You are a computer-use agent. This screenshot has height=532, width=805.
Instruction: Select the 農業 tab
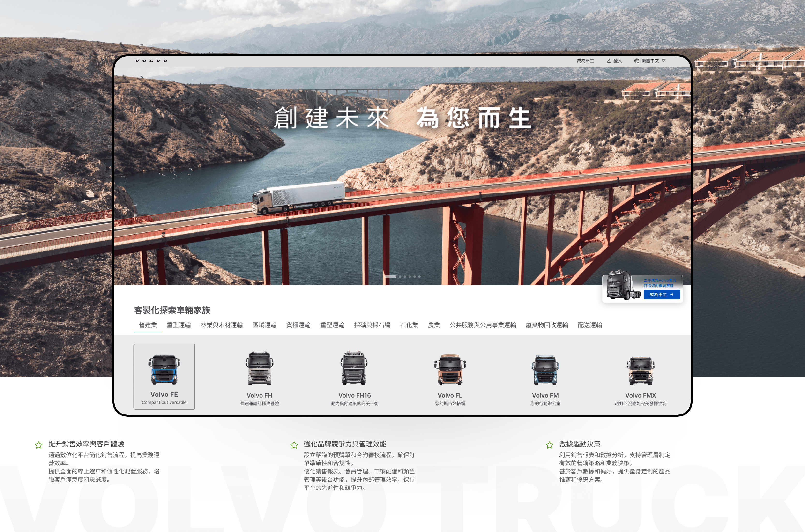434,325
